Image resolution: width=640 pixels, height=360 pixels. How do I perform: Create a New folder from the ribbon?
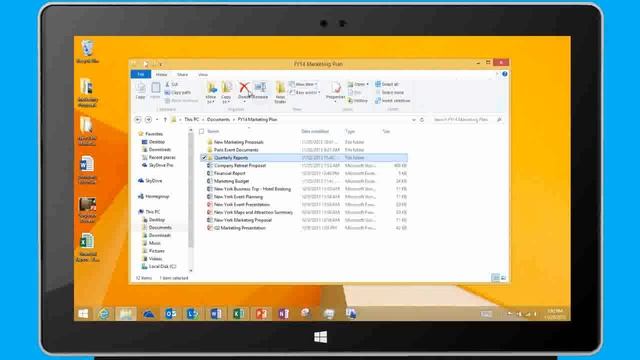[280, 92]
